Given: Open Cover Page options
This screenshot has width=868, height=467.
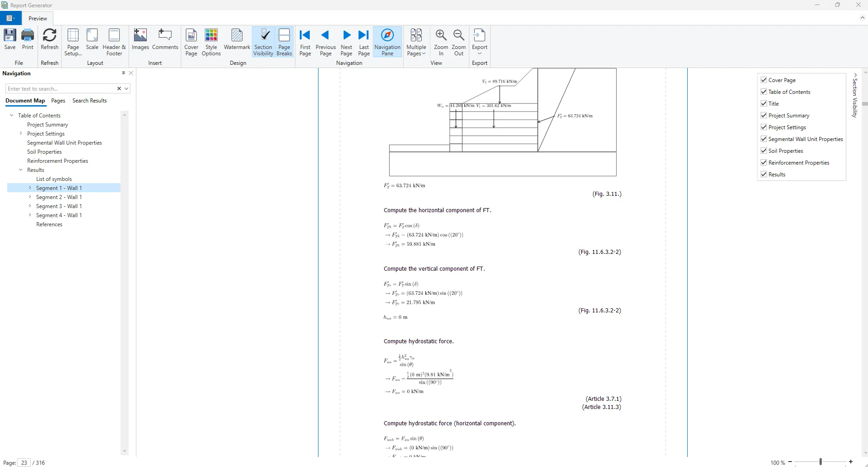Looking at the screenshot, I should click(x=191, y=42).
